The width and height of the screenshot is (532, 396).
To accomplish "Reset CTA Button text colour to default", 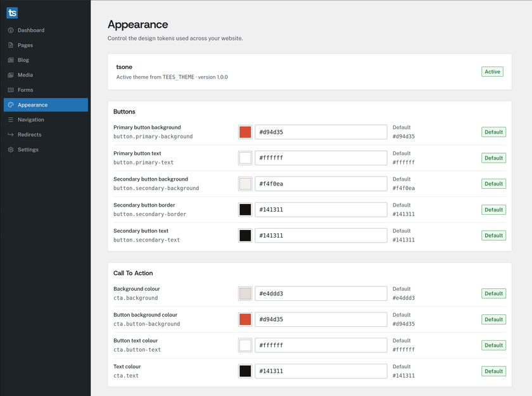I will coord(493,345).
